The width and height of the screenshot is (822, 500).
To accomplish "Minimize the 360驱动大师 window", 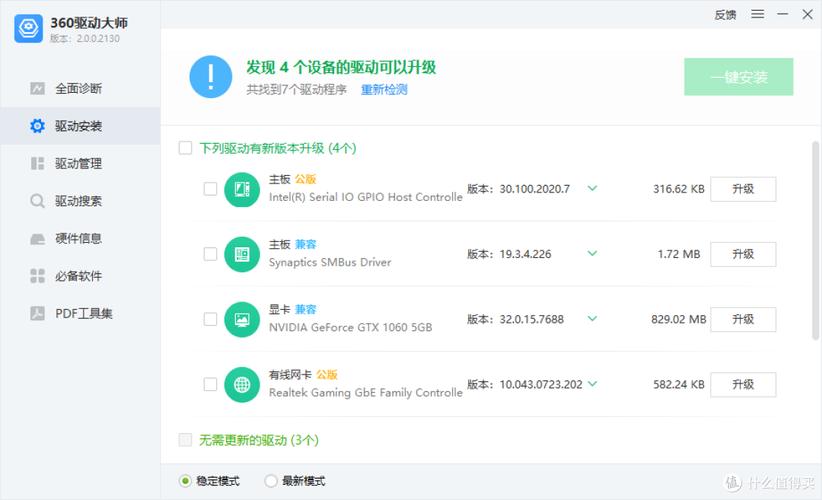I will pos(783,14).
